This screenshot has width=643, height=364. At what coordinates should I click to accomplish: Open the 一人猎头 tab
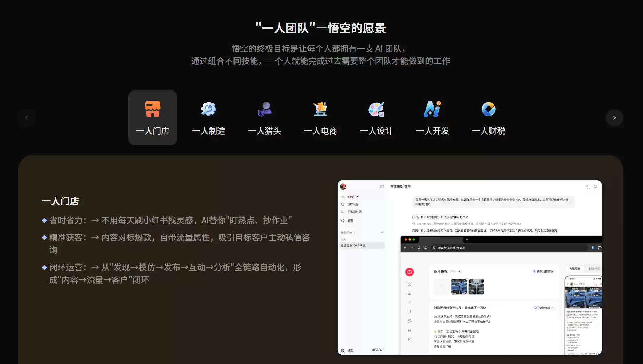click(x=265, y=118)
